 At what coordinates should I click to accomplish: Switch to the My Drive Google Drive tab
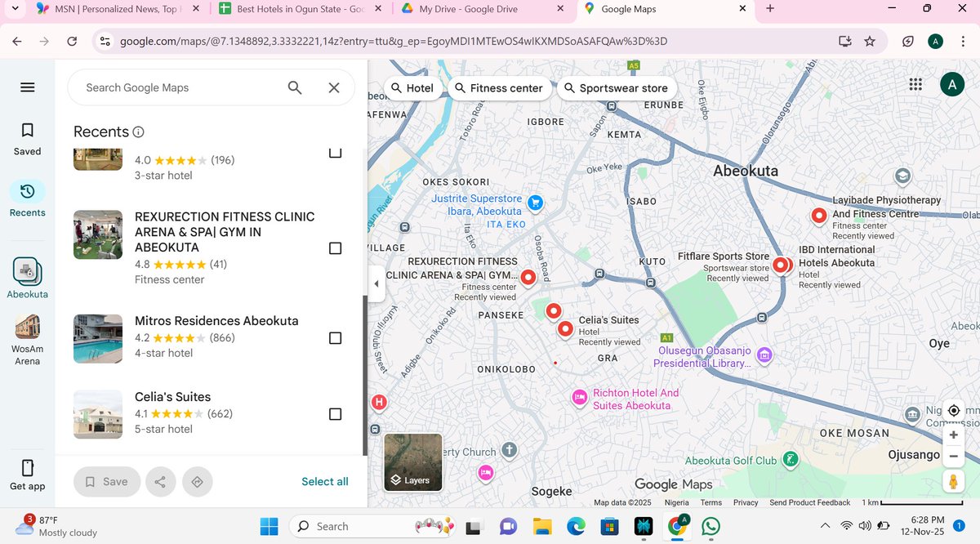[x=470, y=11]
